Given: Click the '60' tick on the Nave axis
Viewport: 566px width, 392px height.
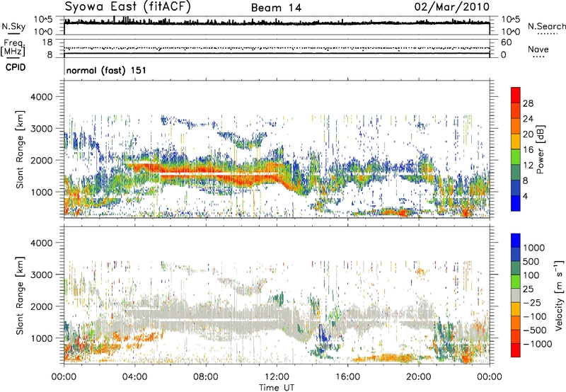Looking at the screenshot, I should pyautogui.click(x=506, y=42).
